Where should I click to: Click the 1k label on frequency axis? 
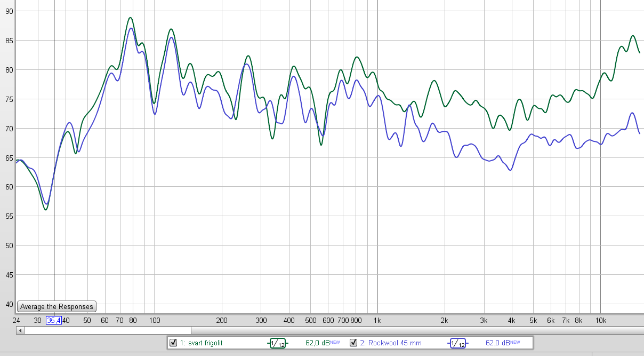377,320
